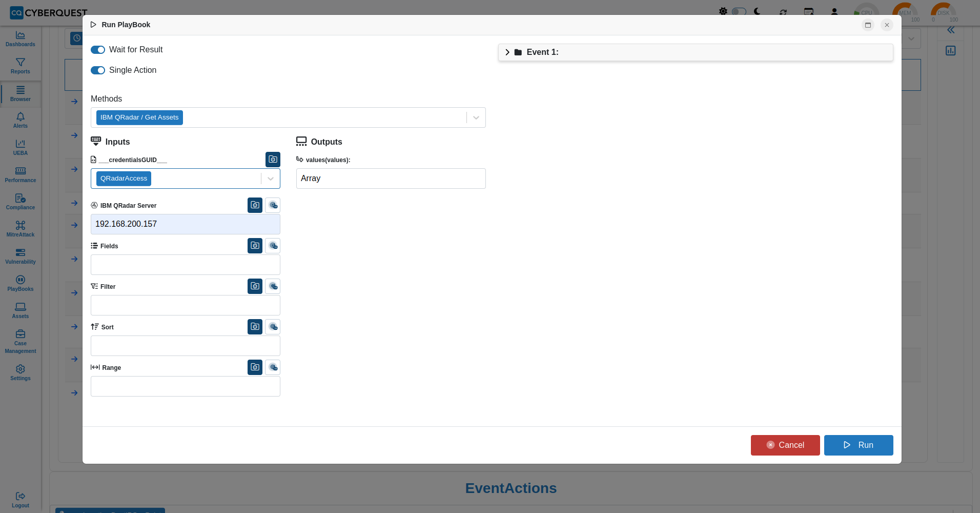Click the camera icon for Fields
The width and height of the screenshot is (980, 513).
click(x=255, y=246)
